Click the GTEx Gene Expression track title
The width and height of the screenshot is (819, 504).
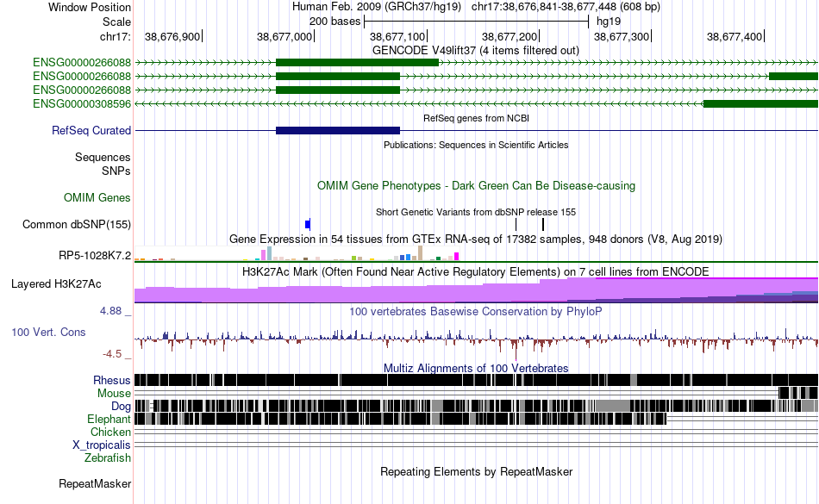tap(476, 239)
